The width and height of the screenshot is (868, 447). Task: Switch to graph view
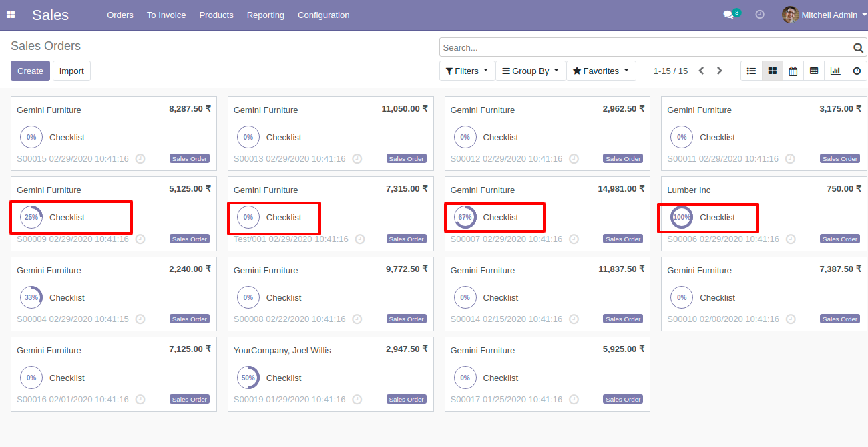(x=835, y=71)
